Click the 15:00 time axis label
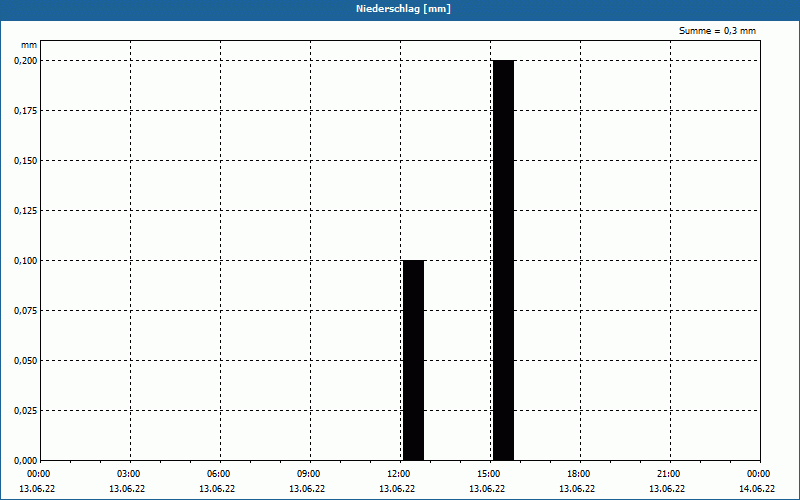The height and width of the screenshot is (500, 800). [489, 474]
